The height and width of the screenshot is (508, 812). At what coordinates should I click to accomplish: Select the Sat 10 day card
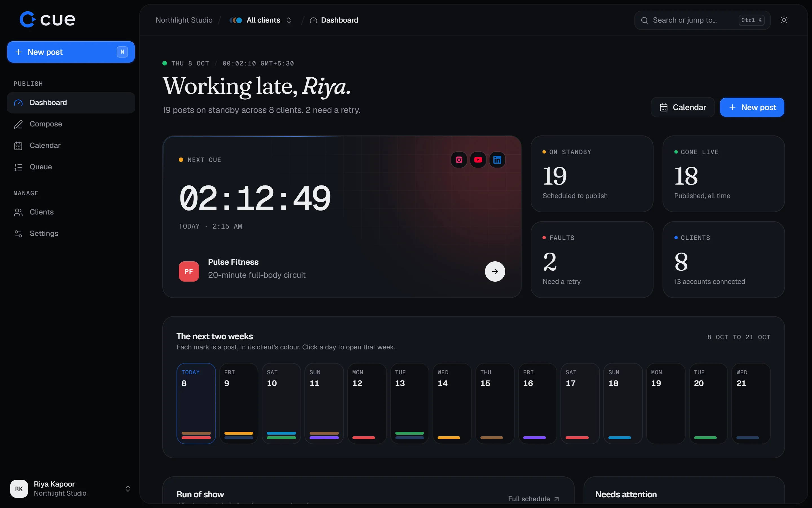(x=281, y=403)
